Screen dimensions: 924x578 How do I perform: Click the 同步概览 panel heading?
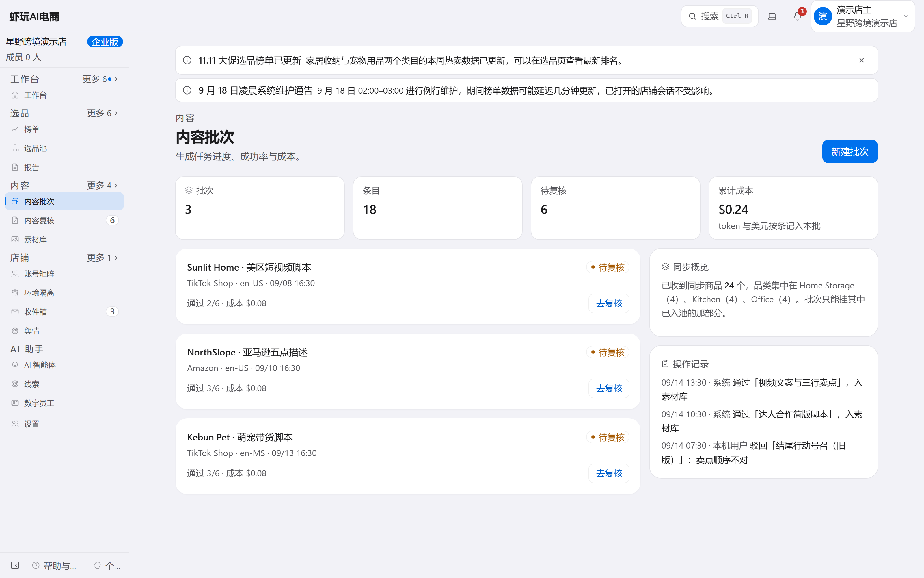click(x=685, y=267)
